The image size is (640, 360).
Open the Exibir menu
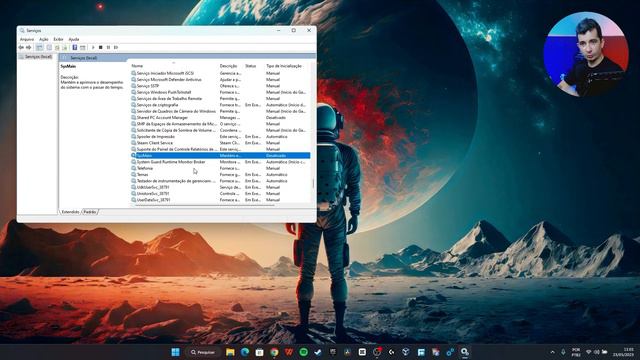(x=58, y=39)
